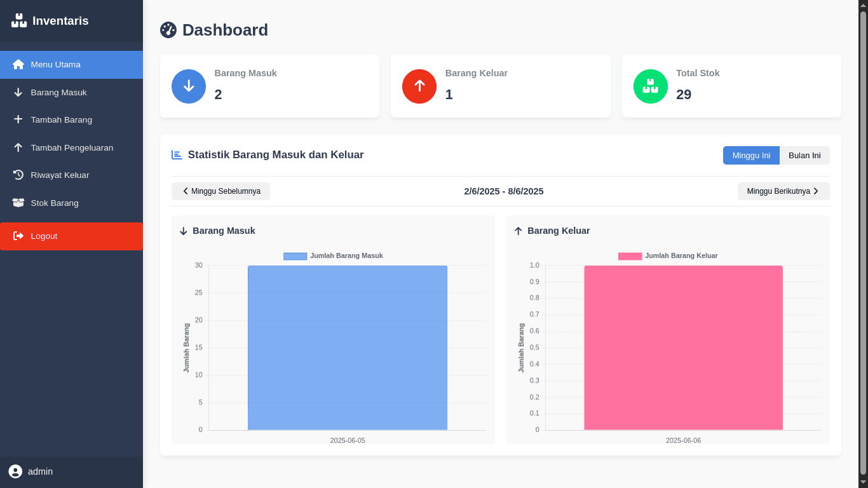The height and width of the screenshot is (488, 868).
Task: Open Tambah Barang from the sidebar
Action: point(62,119)
